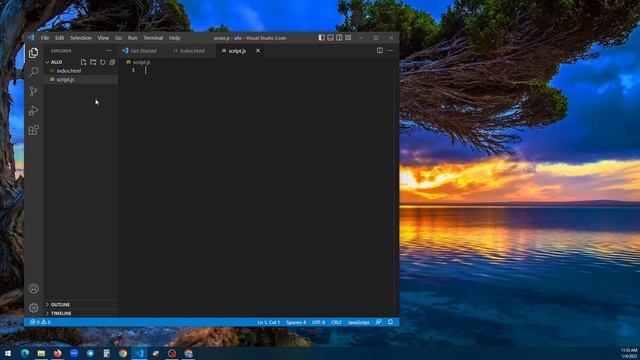Open the Go menu

tap(118, 38)
